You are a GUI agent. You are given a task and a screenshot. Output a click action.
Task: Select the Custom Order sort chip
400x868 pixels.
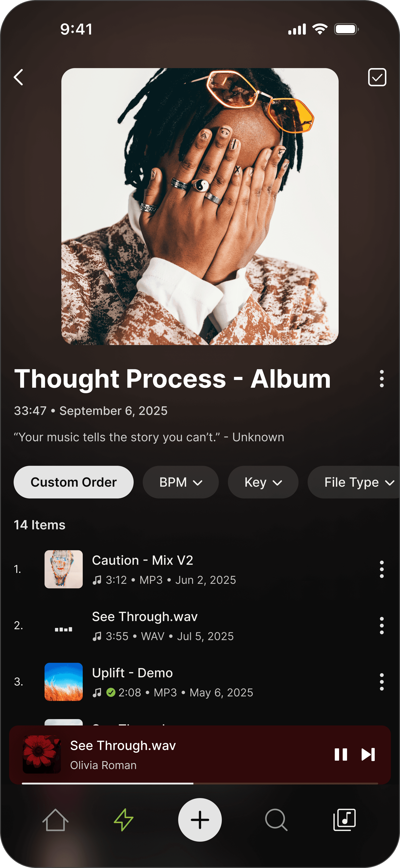tap(74, 482)
